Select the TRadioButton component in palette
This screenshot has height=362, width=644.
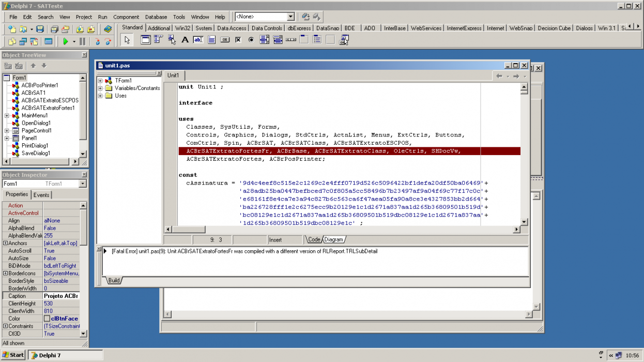pyautogui.click(x=251, y=40)
